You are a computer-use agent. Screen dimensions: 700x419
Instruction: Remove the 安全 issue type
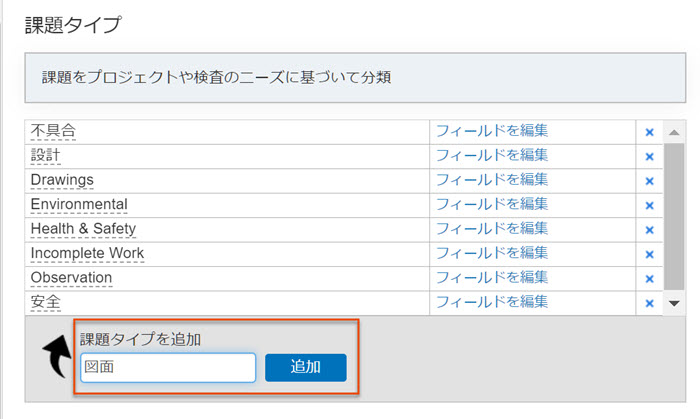pos(649,303)
